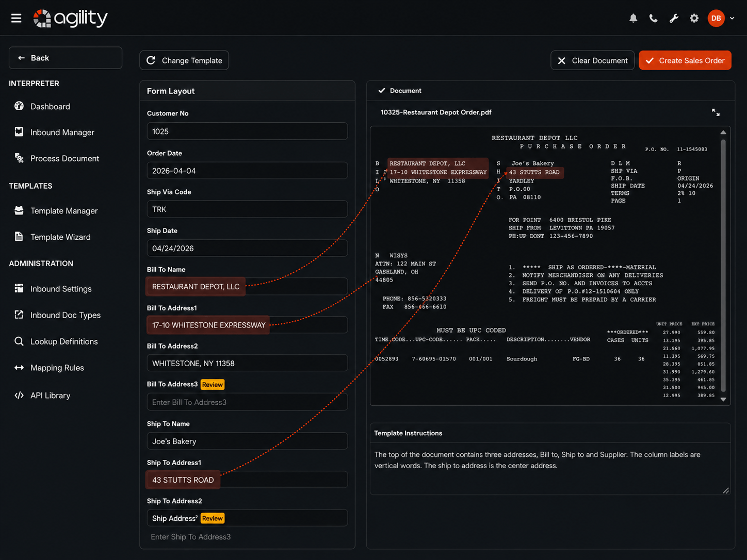Click the Ship To Address1 field
The height and width of the screenshot is (560, 747).
coord(247,480)
